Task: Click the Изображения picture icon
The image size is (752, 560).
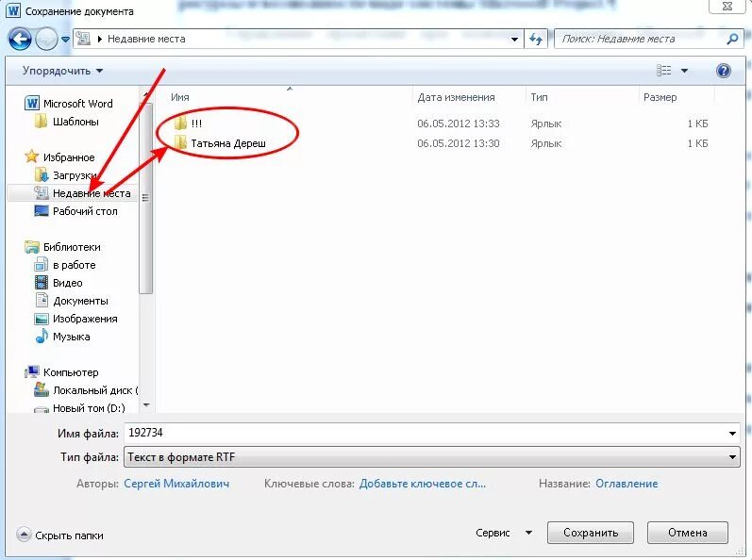Action: (42, 319)
